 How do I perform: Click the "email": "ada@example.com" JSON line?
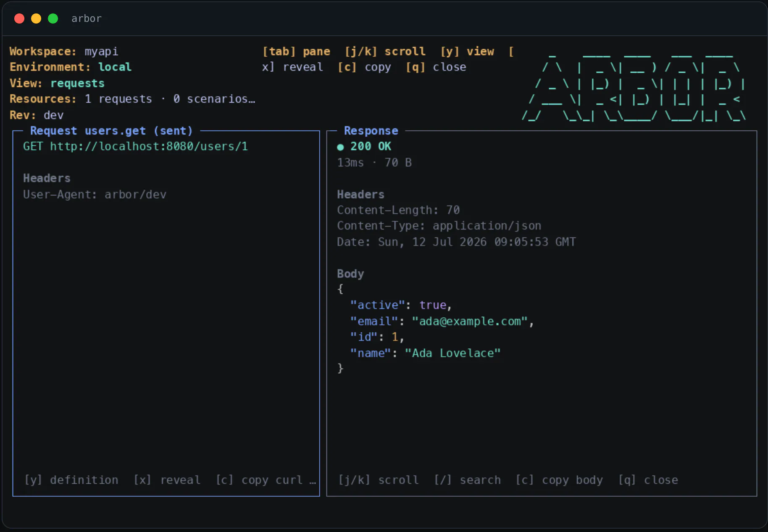442,321
